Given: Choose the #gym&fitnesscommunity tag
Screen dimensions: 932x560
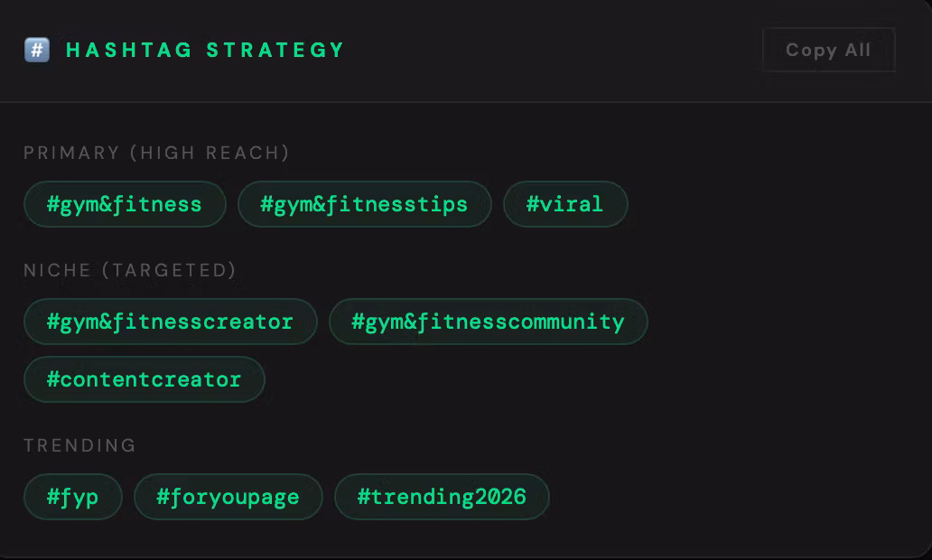Looking at the screenshot, I should 488,322.
